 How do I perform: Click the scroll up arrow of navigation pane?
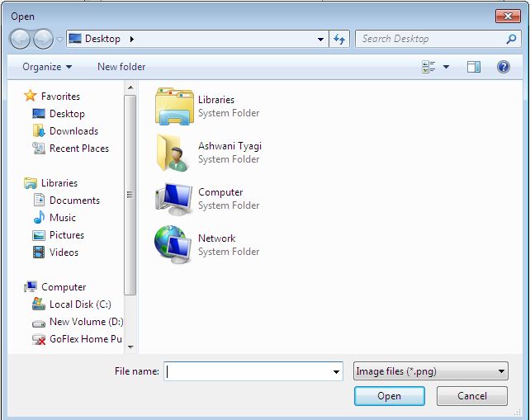130,87
